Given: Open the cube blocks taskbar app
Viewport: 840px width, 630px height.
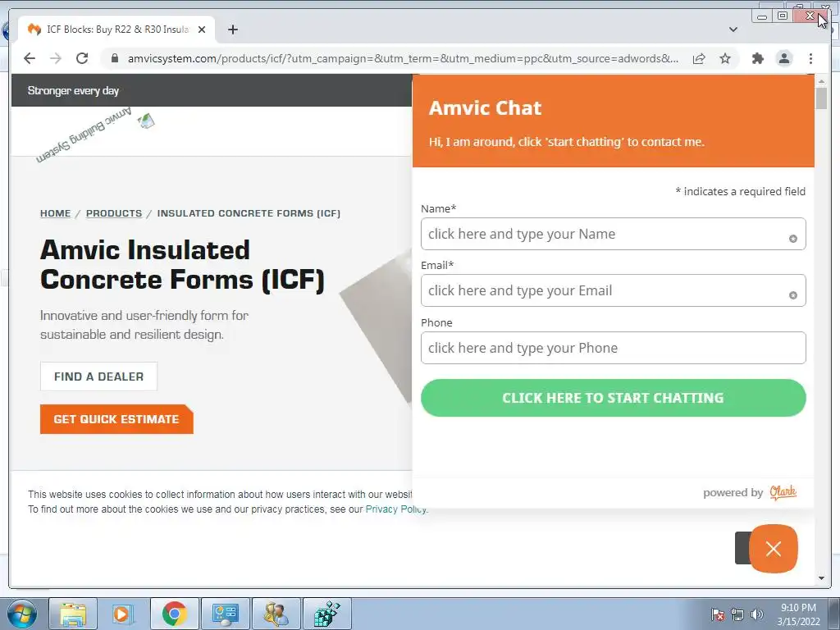Looking at the screenshot, I should [327, 614].
